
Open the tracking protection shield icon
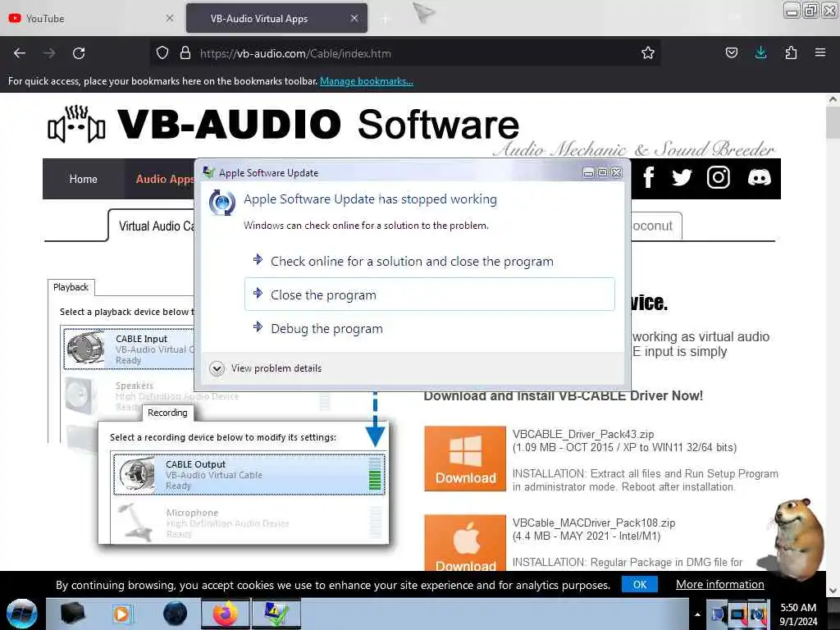click(162, 53)
